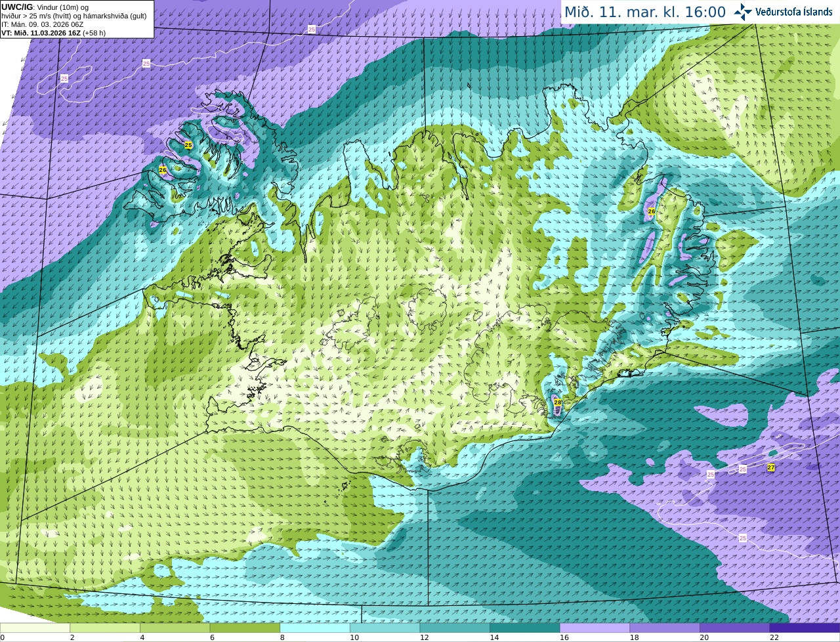Click the Veðurstofa Íslands name text
The image size is (840, 642).
[793, 12]
